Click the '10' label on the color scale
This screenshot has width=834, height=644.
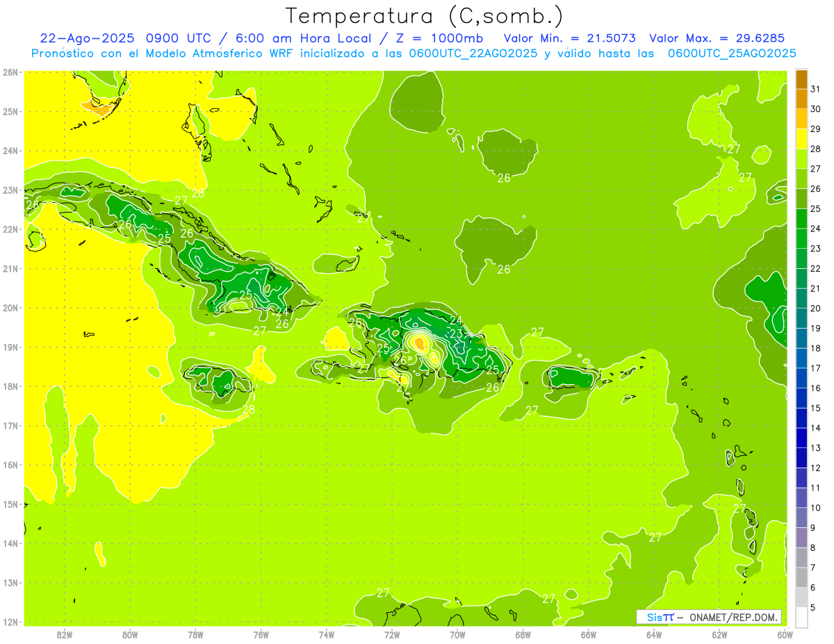coord(816,508)
